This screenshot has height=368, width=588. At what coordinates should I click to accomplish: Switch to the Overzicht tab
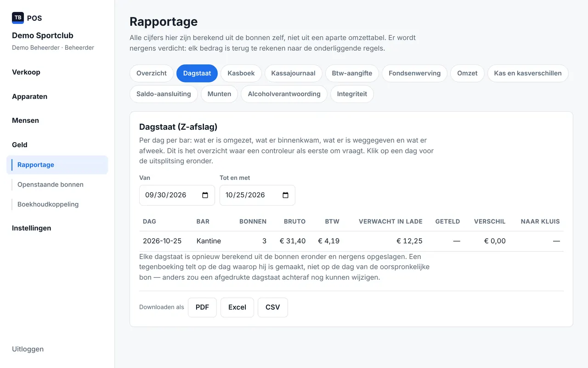click(152, 73)
